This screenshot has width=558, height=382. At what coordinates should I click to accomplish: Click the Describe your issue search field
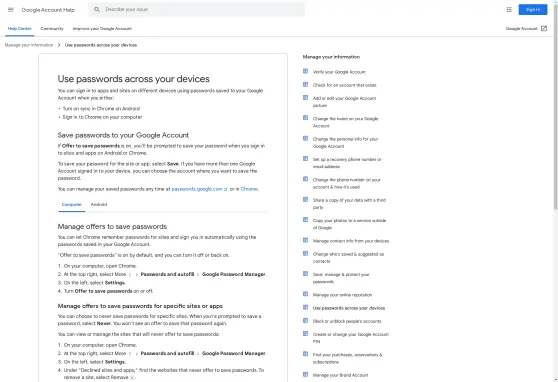[x=196, y=10]
